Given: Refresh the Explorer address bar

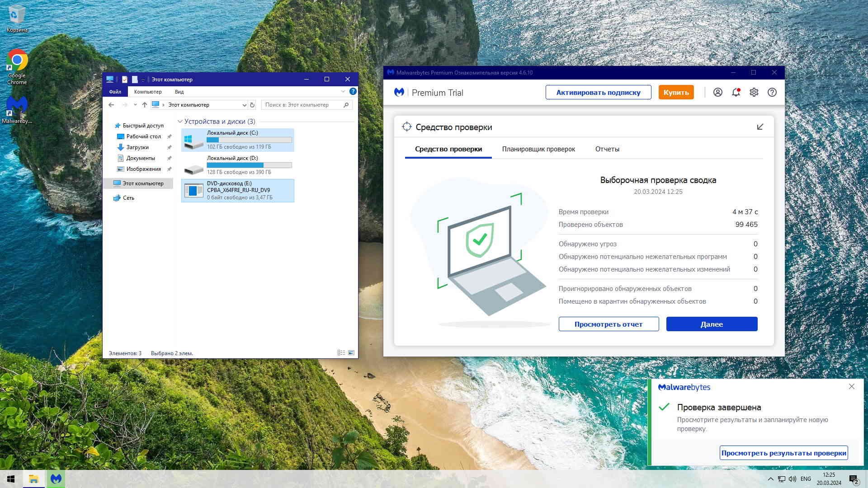Looking at the screenshot, I should click(252, 105).
